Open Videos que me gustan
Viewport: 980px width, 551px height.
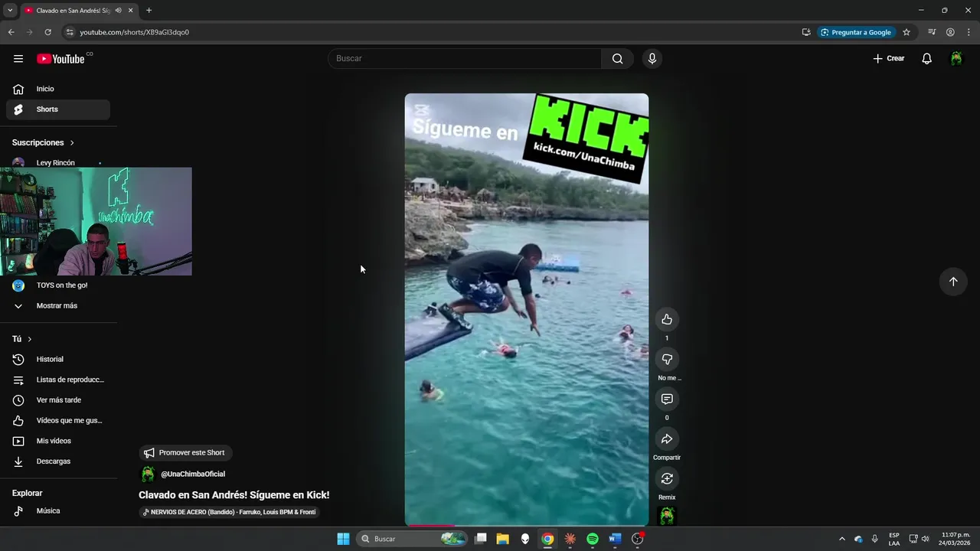[x=58, y=420]
